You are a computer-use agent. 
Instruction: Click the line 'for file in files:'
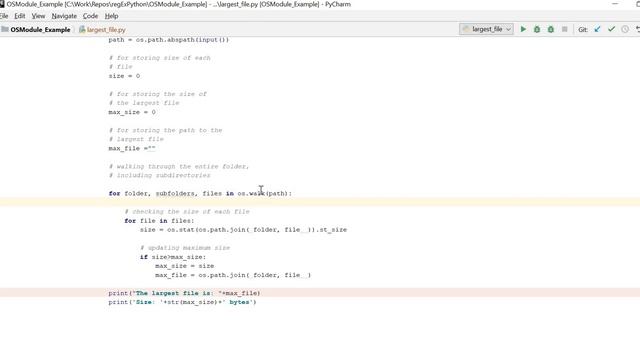[x=159, y=221]
